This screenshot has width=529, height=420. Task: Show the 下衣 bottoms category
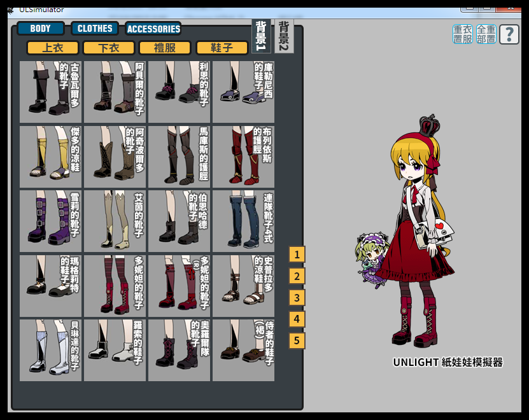click(x=109, y=48)
